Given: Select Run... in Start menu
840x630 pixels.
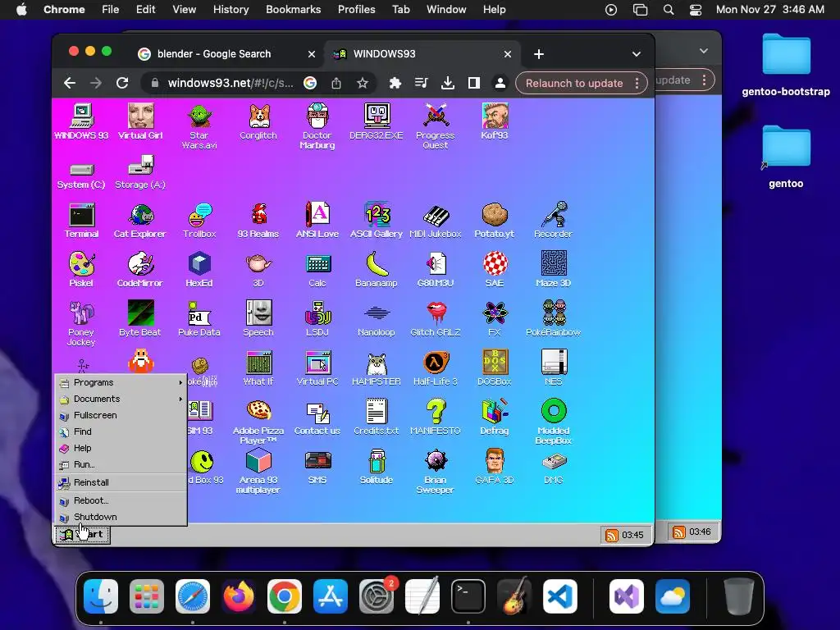Looking at the screenshot, I should (121, 464).
